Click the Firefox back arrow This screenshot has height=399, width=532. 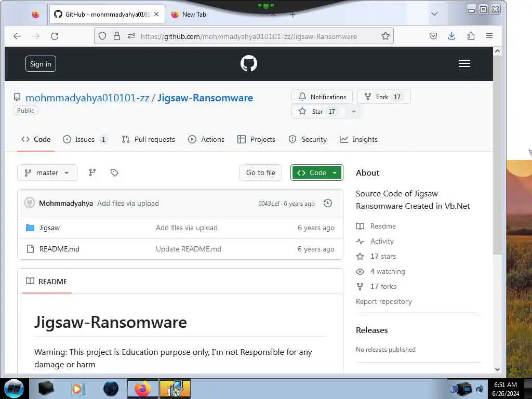point(17,36)
